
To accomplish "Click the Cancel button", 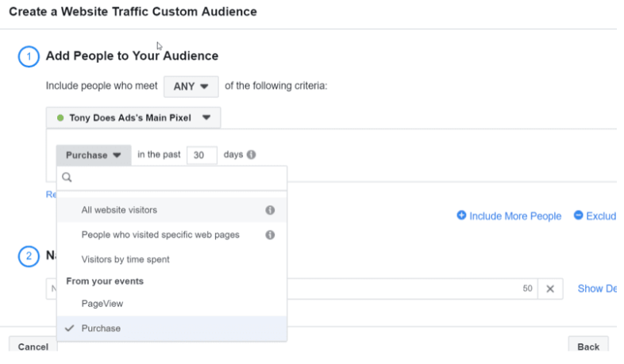I will tap(33, 347).
